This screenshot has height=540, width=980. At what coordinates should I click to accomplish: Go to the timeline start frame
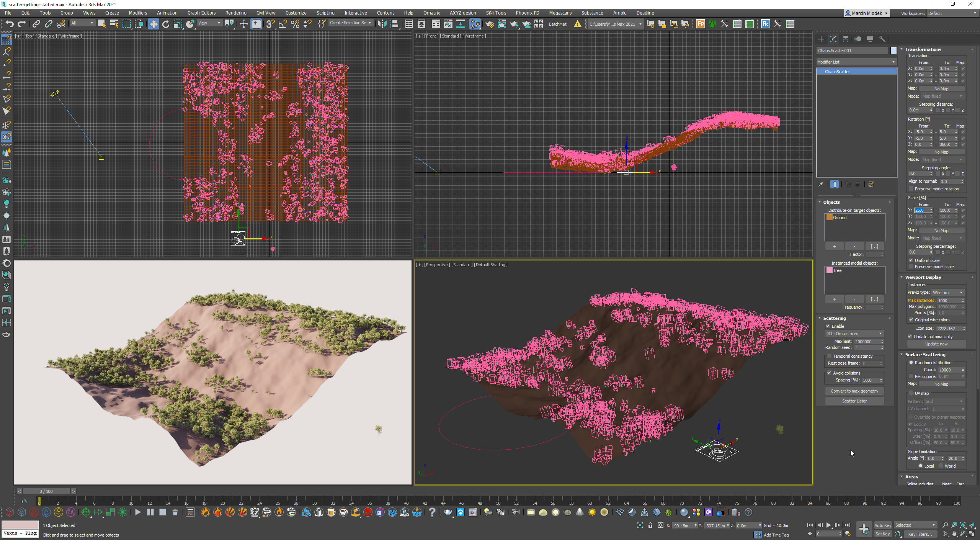810,525
